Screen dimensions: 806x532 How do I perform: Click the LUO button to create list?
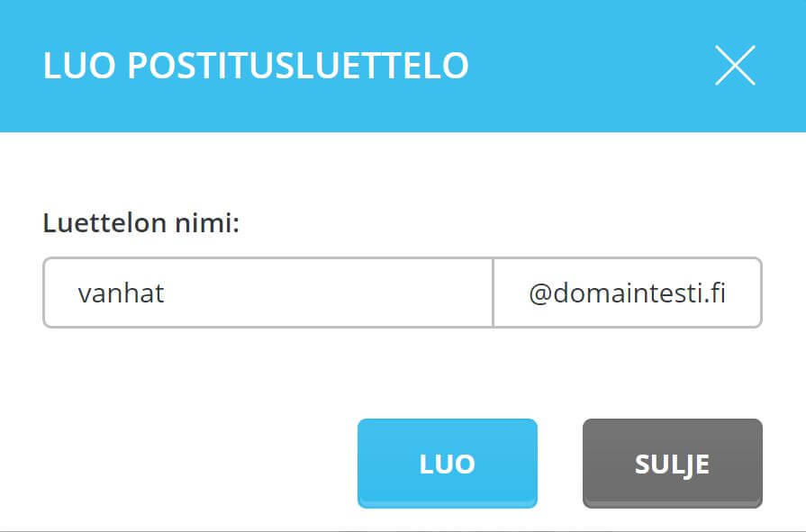tap(447, 463)
